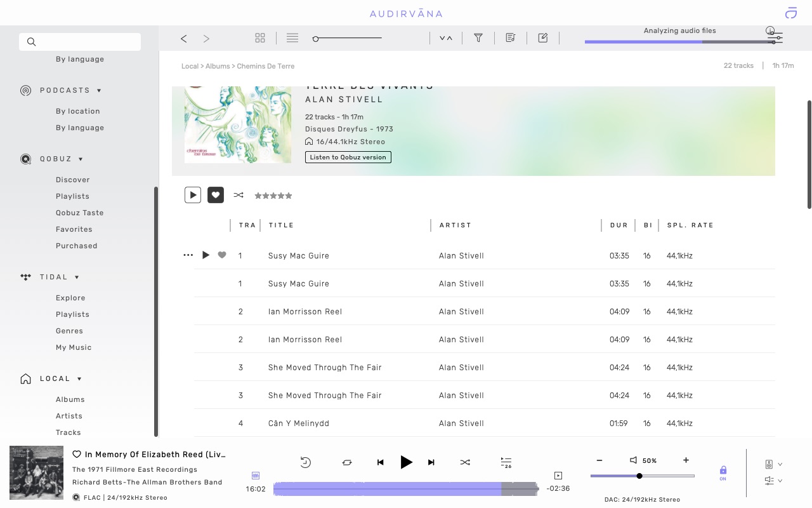
Task: Switch to list view
Action: 292,38
